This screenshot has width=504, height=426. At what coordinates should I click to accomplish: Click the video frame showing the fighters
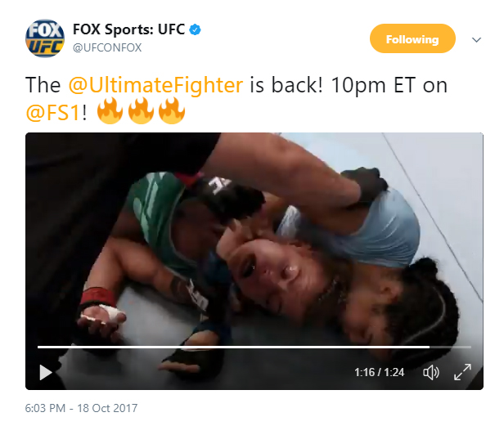click(254, 238)
